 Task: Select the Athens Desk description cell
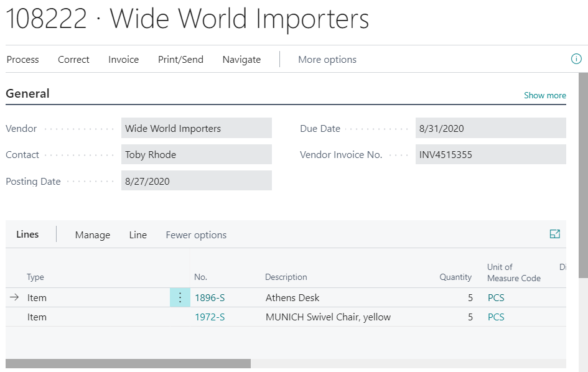[x=292, y=297]
